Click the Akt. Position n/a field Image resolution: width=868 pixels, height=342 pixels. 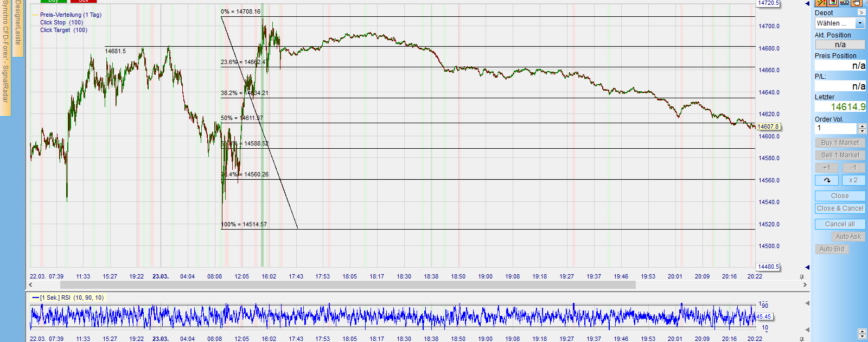(x=840, y=45)
